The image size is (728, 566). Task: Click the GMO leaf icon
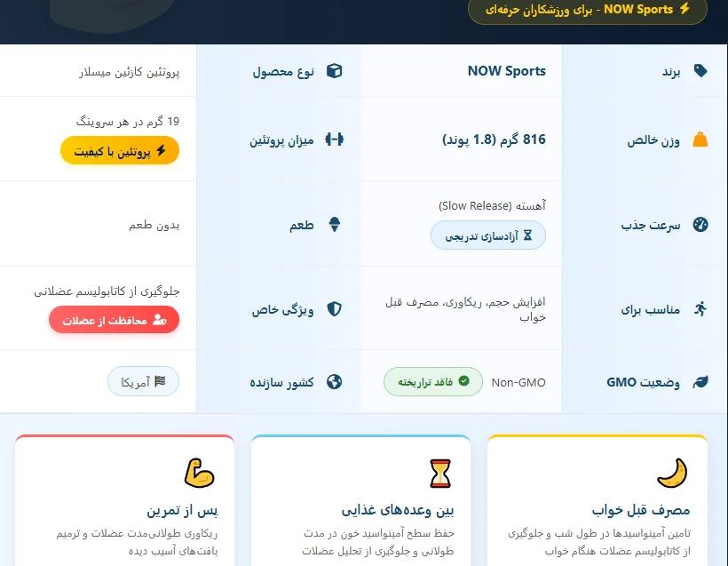pyautogui.click(x=700, y=382)
